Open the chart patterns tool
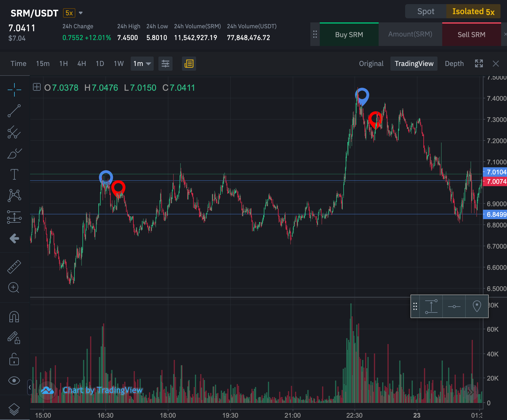 tap(14, 196)
